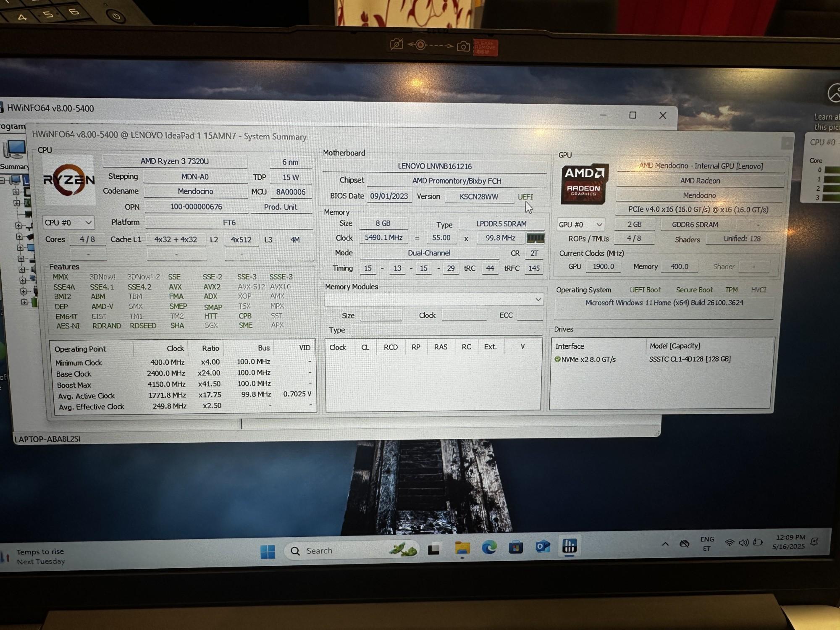Open the Temps to rise weather widget

[x=34, y=556]
